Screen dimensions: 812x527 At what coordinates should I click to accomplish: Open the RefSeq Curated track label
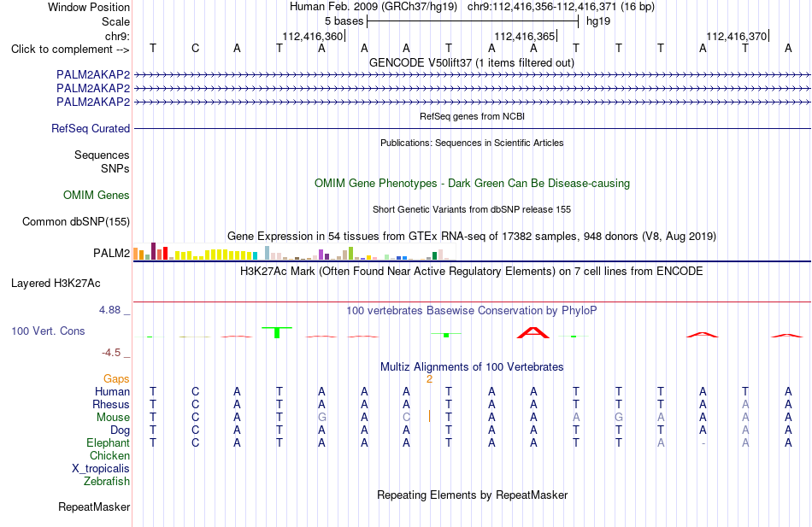[91, 128]
